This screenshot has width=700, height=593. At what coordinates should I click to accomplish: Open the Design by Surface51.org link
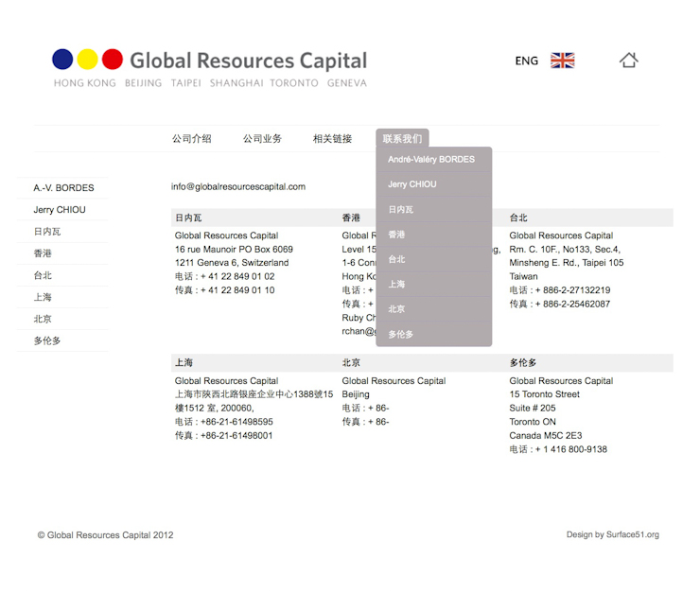(x=613, y=534)
